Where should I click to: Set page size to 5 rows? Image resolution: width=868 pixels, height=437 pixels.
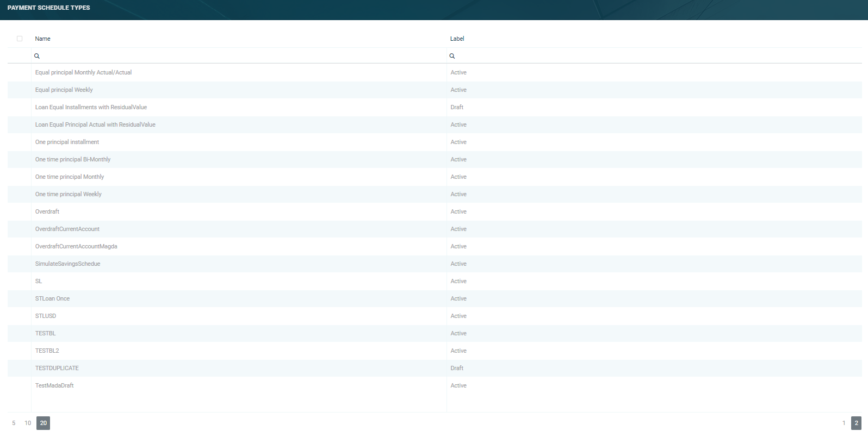tap(14, 423)
